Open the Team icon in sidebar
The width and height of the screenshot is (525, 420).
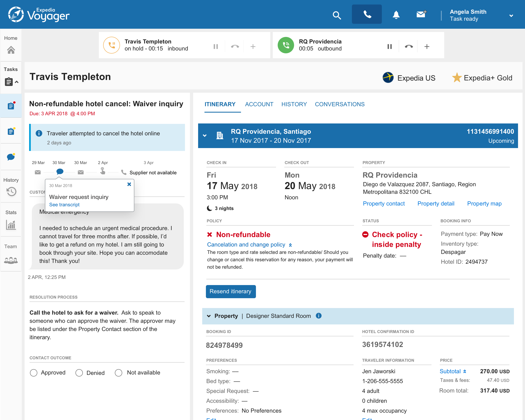pyautogui.click(x=11, y=260)
